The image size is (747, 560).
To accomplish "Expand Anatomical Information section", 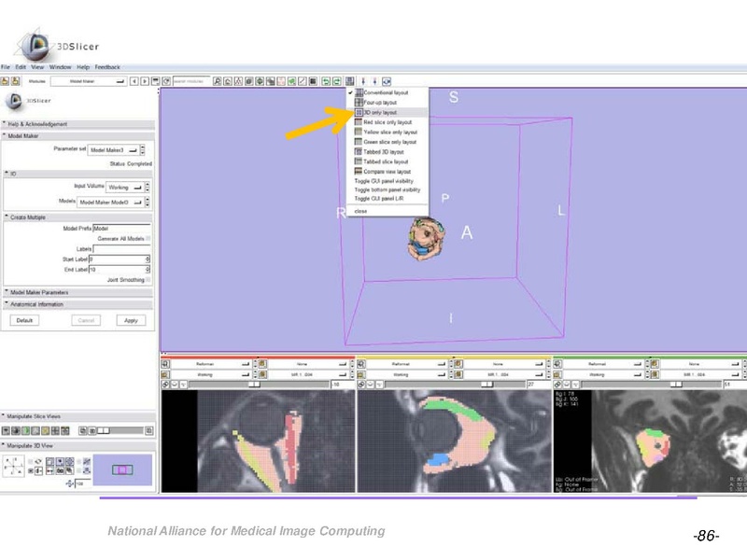I will [78, 304].
